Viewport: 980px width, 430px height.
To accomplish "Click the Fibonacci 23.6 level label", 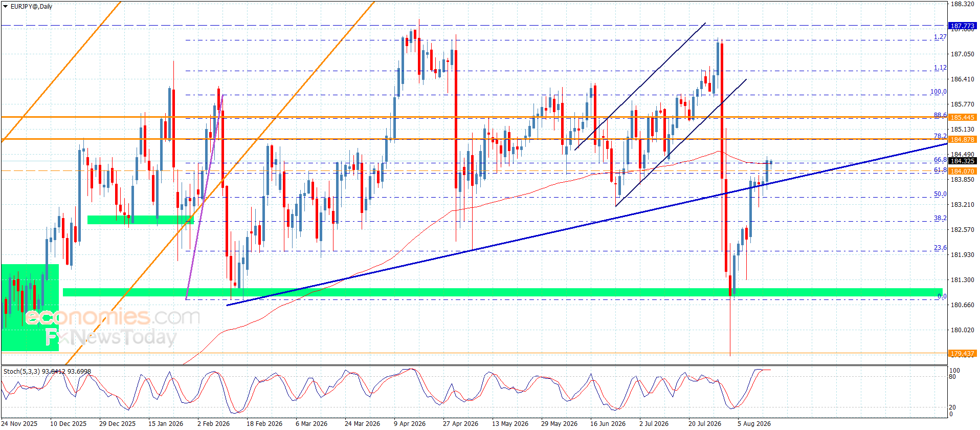I will pos(940,248).
